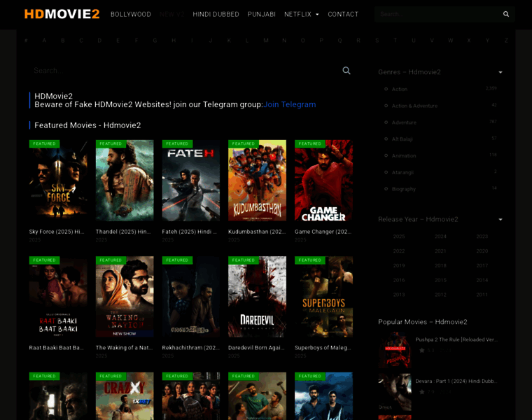Click the star rating icon under Devara
Image resolution: width=532 pixels, height=420 pixels.
coord(421,392)
